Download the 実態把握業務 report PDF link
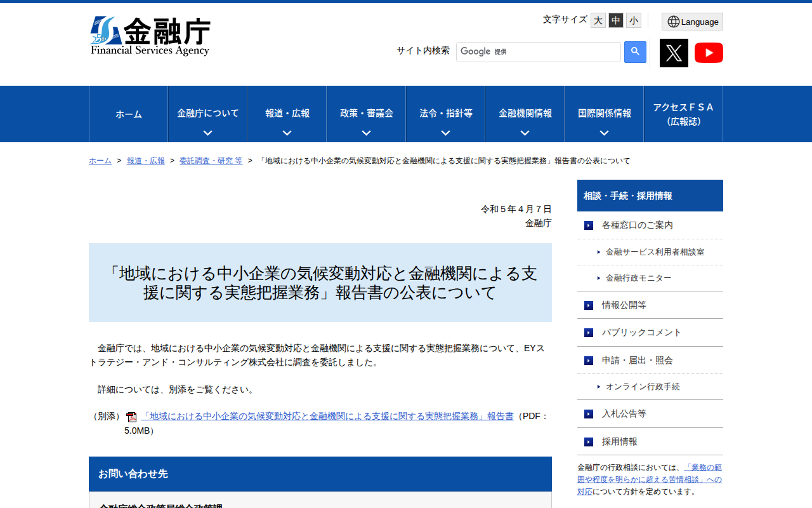This screenshot has width=812, height=508. [x=327, y=416]
